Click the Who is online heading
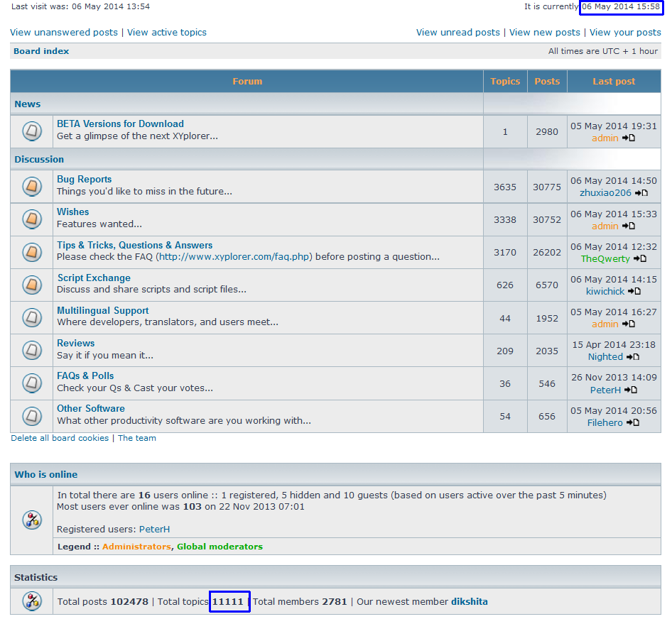The height and width of the screenshot is (619, 672). pyautogui.click(x=46, y=475)
